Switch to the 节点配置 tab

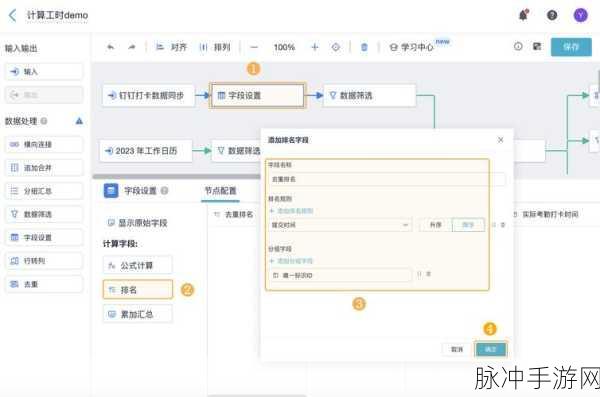(220, 191)
